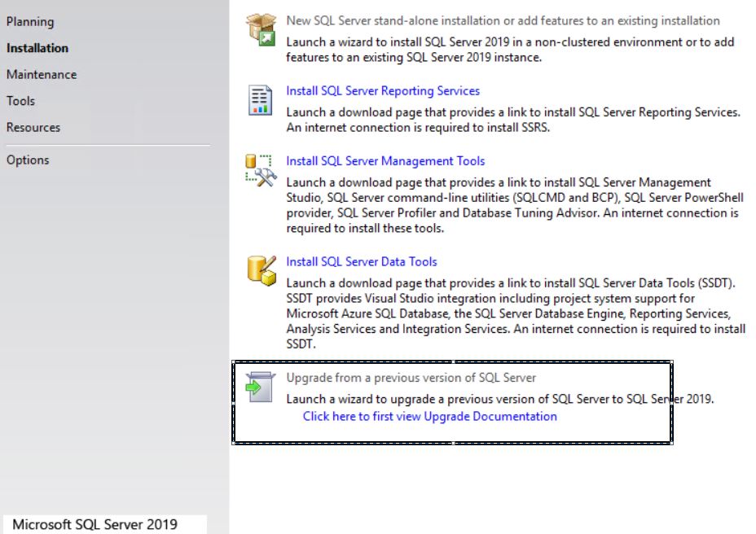756x534 pixels.
Task: Click the Microsoft SQL Server 2019 label
Action: coord(94,524)
